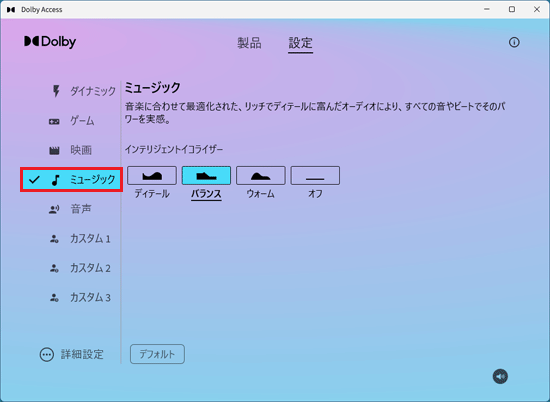Click the カスタム 1 person icon

54,239
